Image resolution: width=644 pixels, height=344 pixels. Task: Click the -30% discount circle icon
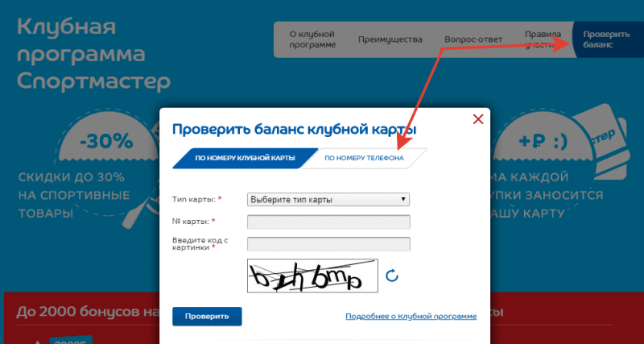tap(106, 143)
